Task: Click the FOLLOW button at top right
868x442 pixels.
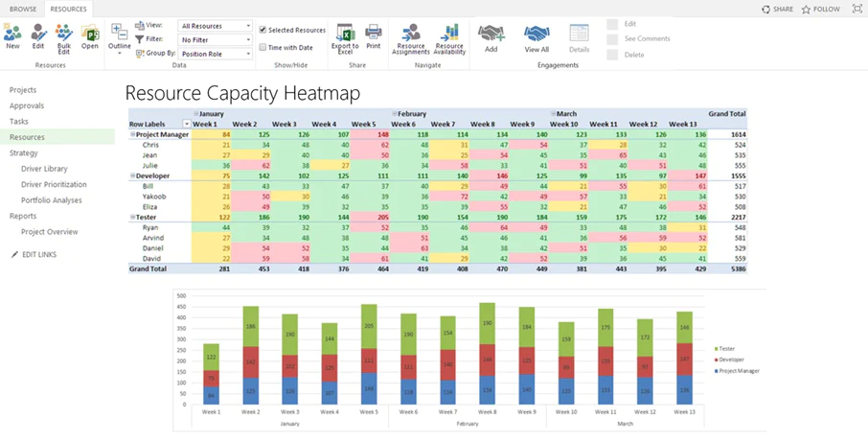Action: pos(821,10)
